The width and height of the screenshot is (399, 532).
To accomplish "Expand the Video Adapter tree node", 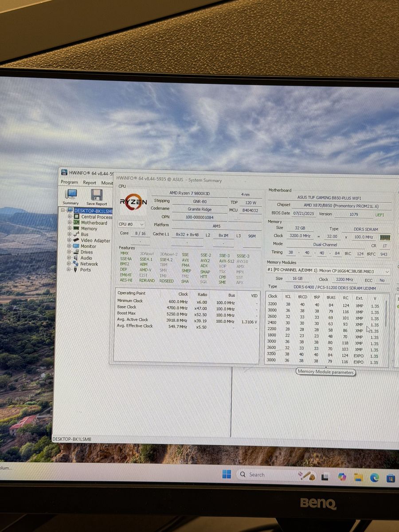I will pos(70,240).
